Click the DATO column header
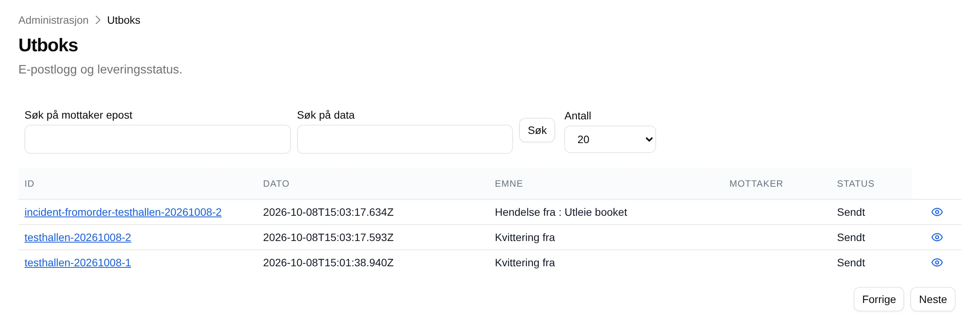980x329 pixels. (276, 184)
